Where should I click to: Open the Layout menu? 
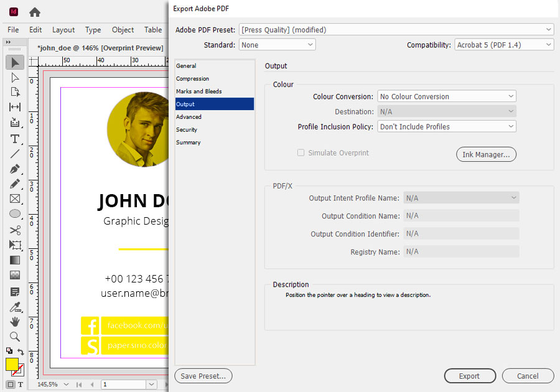coord(63,30)
